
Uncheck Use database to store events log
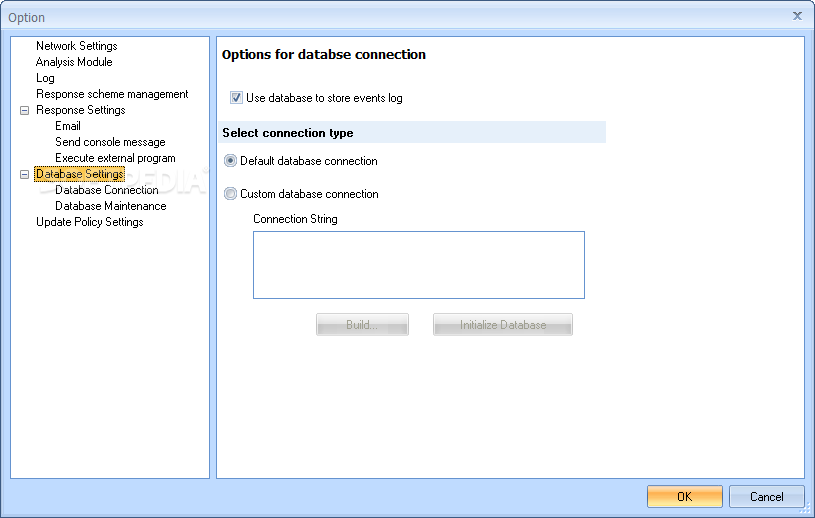point(236,98)
